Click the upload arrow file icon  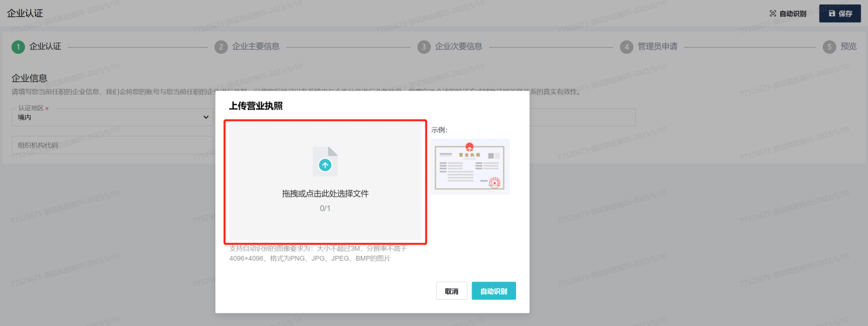click(325, 161)
